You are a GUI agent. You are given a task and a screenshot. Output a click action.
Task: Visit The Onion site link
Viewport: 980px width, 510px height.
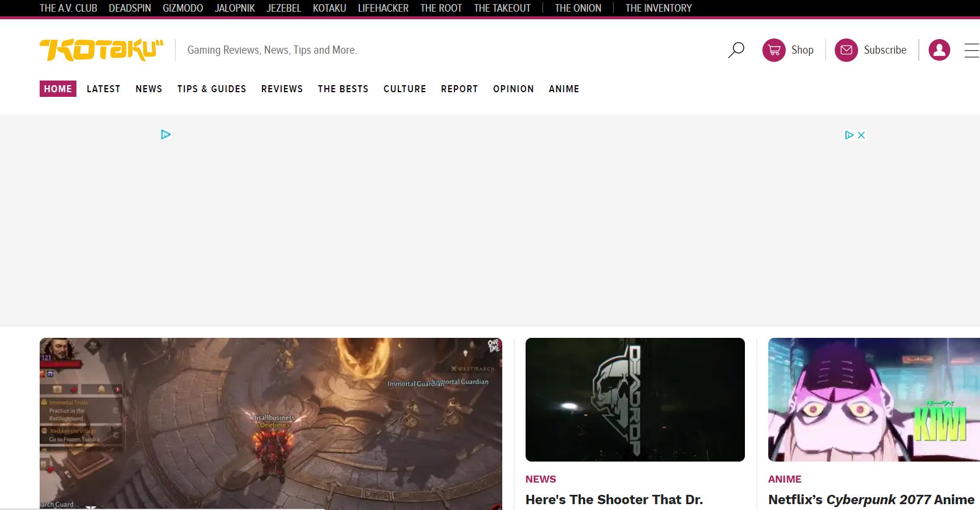[x=577, y=8]
